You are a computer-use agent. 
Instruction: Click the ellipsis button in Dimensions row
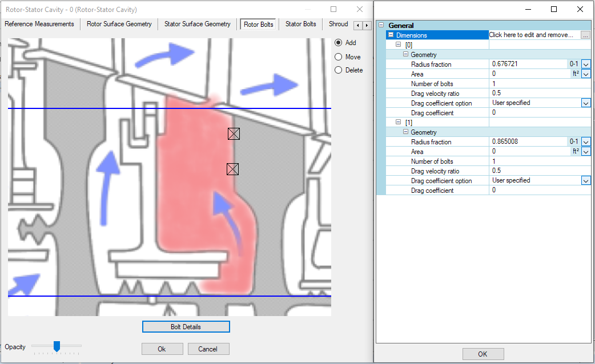585,35
